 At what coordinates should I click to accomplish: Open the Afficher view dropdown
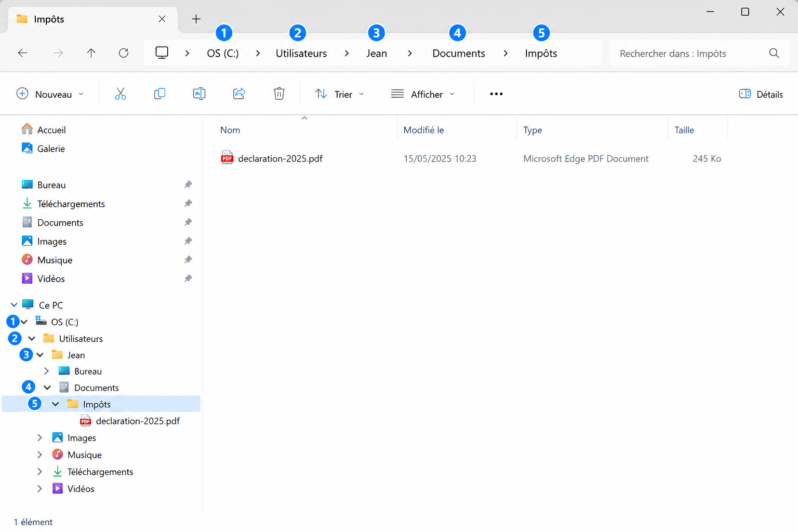click(x=423, y=94)
